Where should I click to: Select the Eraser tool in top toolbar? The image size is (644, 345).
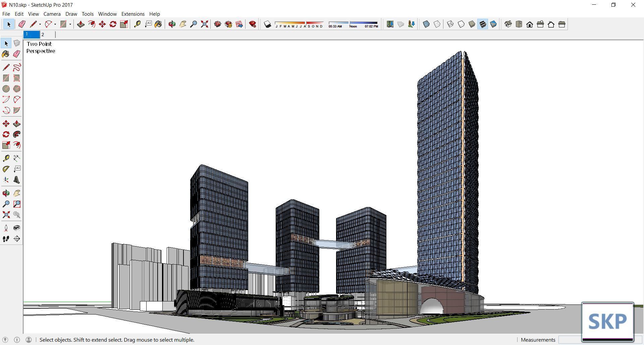coord(22,24)
